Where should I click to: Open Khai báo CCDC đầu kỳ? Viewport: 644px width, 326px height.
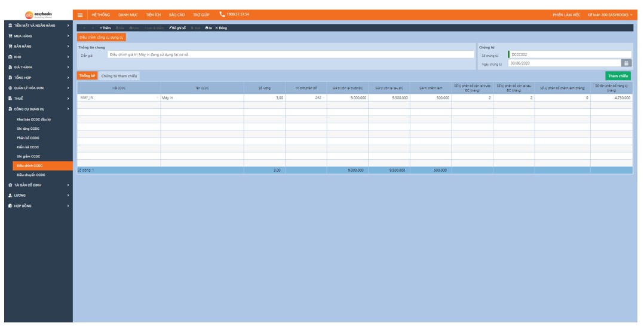tap(33, 120)
